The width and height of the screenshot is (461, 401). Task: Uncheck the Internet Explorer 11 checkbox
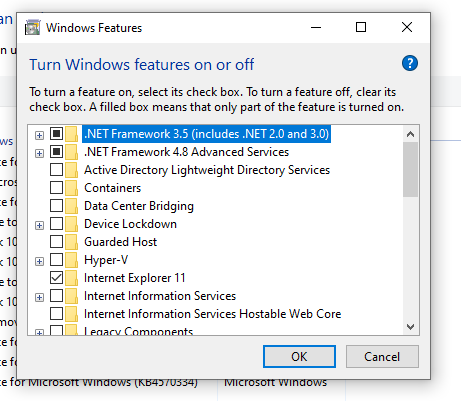click(x=56, y=278)
